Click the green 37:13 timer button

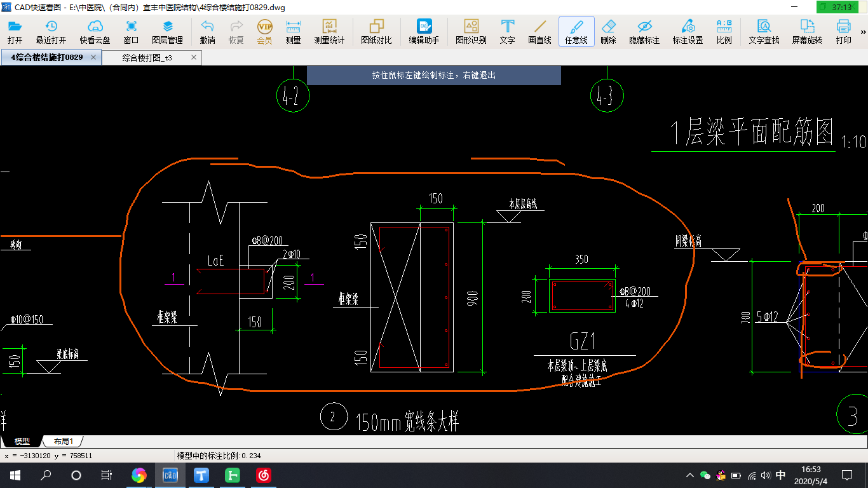(x=837, y=7)
